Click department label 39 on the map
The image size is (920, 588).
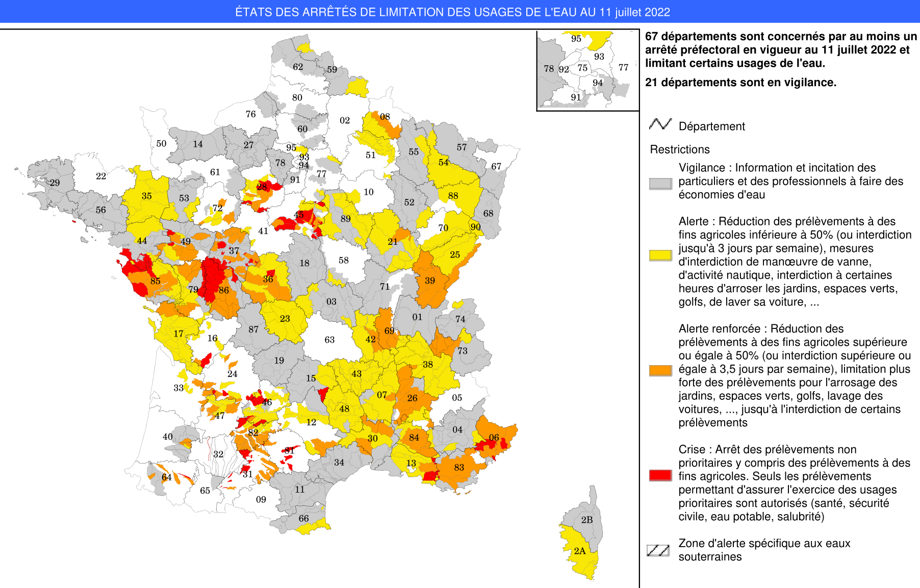(430, 280)
